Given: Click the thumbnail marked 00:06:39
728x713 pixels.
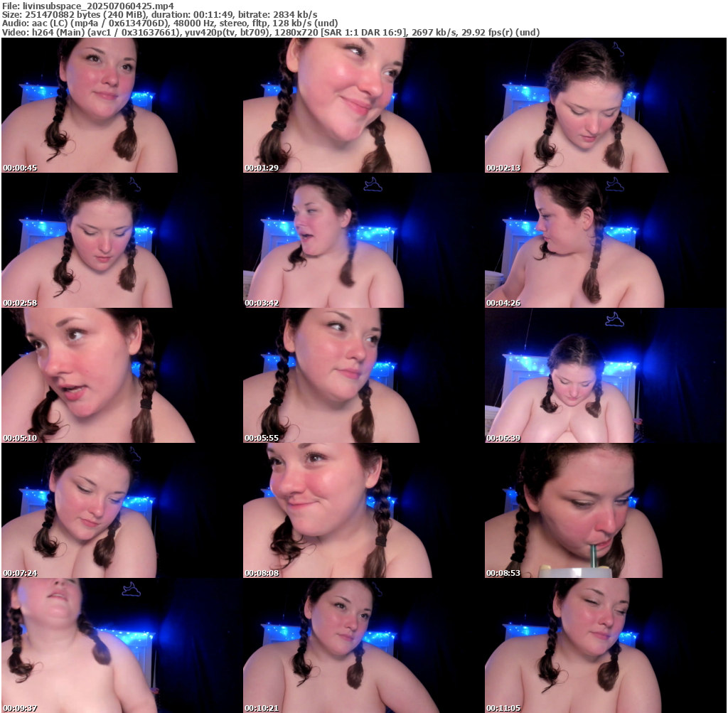Looking at the screenshot, I should (605, 375).
